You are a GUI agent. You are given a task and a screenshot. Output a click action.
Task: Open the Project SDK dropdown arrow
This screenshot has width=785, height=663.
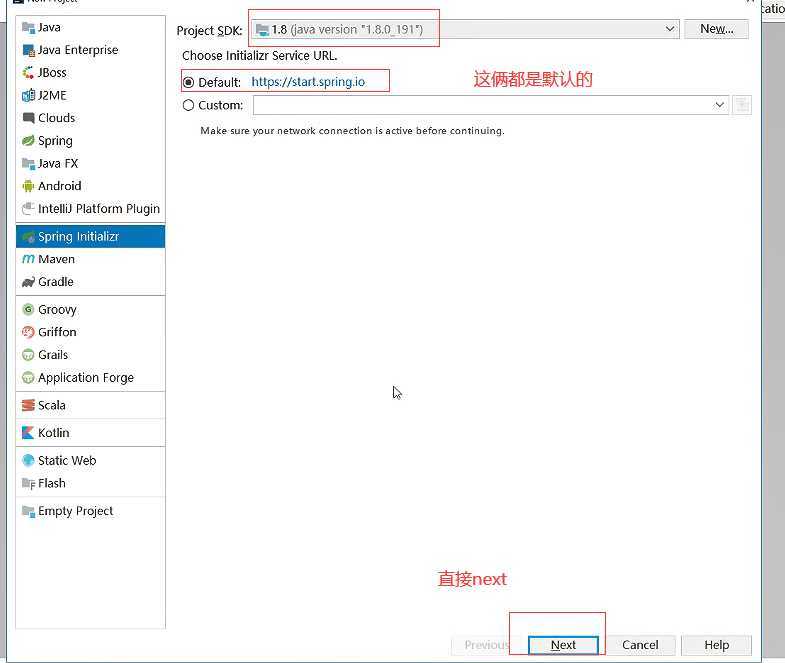(x=670, y=29)
